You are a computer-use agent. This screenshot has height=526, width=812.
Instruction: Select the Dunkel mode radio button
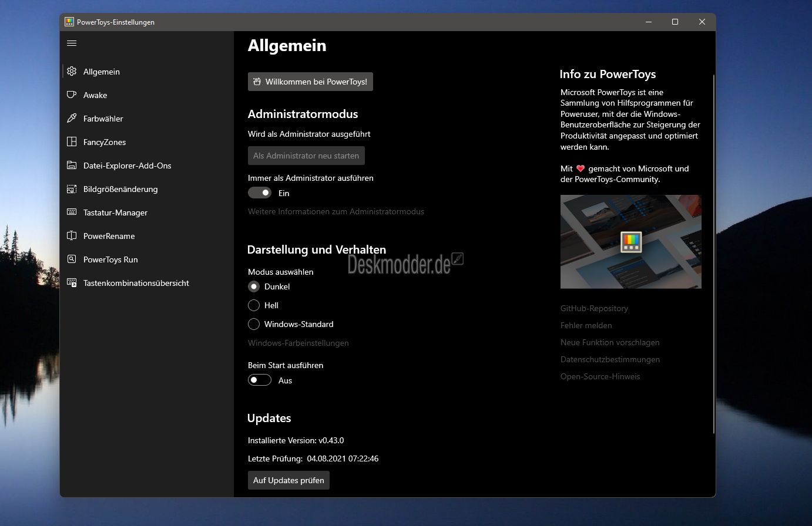[x=254, y=286]
